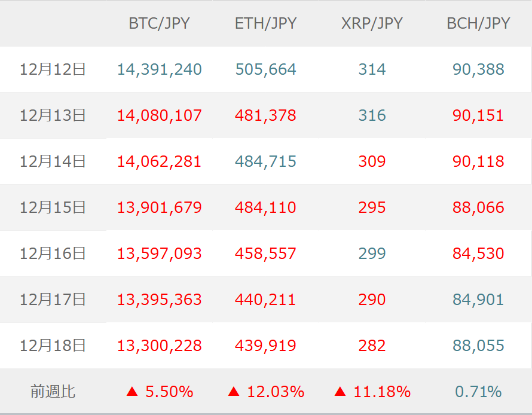This screenshot has height=415, width=532.
Task: Click the 12月18日 date cell
Action: point(53,346)
